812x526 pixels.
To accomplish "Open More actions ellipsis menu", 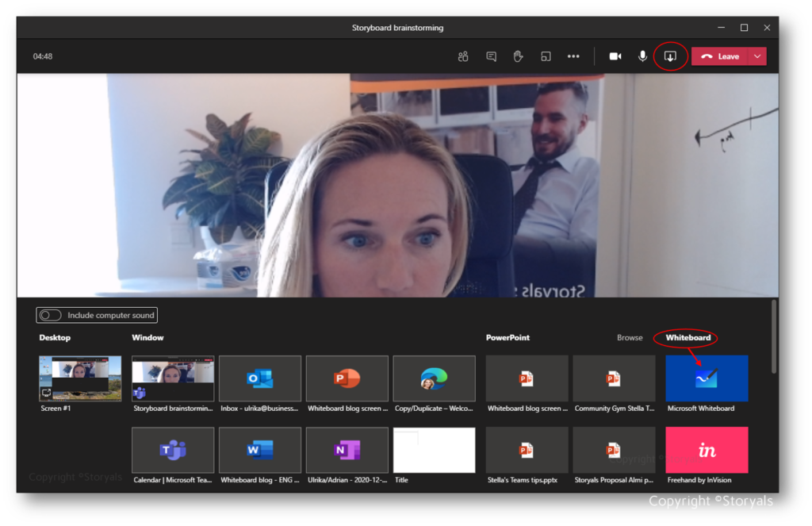I will click(573, 56).
